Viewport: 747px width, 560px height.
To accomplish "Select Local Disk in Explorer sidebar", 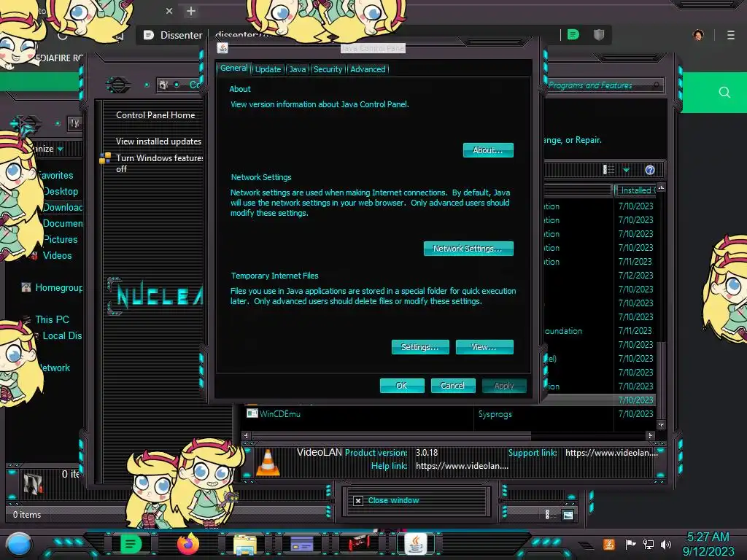I will pyautogui.click(x=62, y=335).
